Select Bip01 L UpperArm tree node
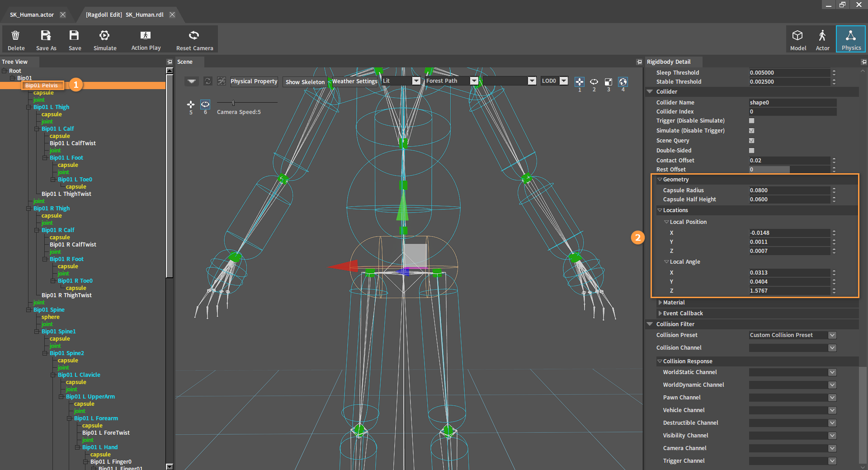The height and width of the screenshot is (470, 868). click(90, 397)
